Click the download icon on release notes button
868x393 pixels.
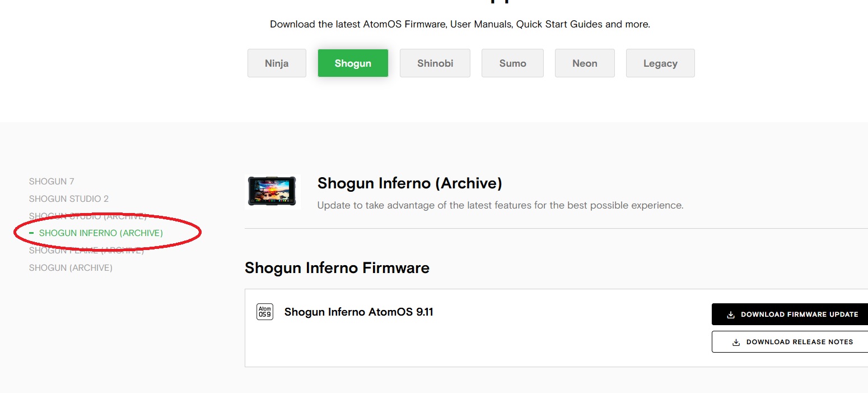[x=737, y=341]
